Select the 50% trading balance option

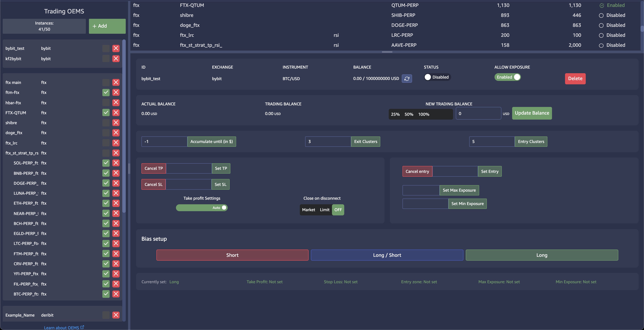pos(409,114)
